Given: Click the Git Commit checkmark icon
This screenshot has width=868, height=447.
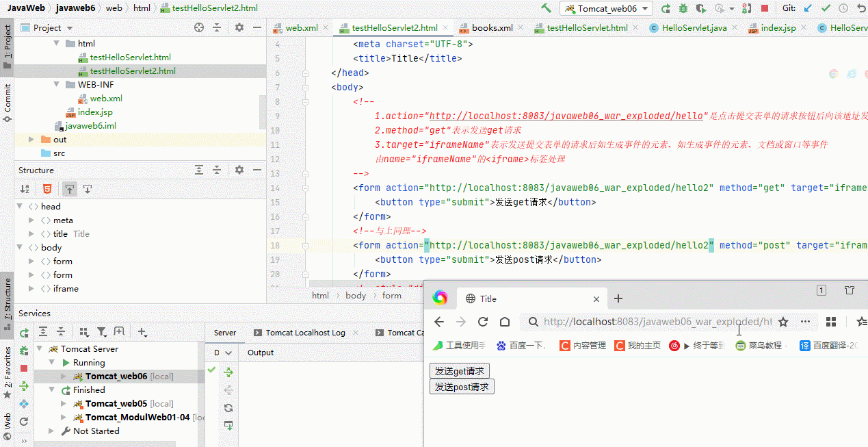Looking at the screenshot, I should [826, 8].
